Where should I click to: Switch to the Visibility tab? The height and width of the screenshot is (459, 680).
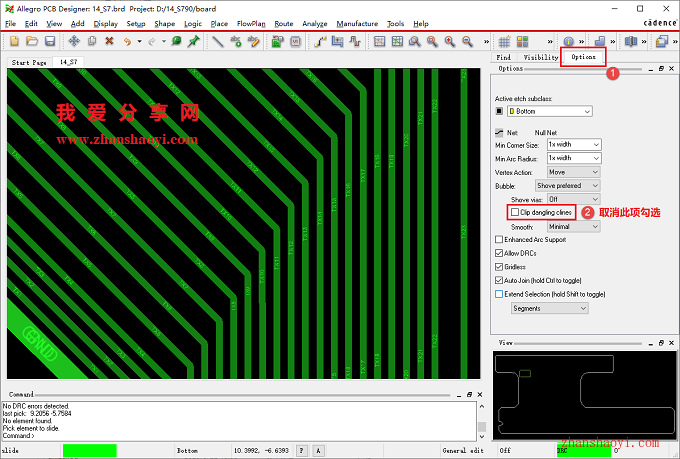pos(540,57)
